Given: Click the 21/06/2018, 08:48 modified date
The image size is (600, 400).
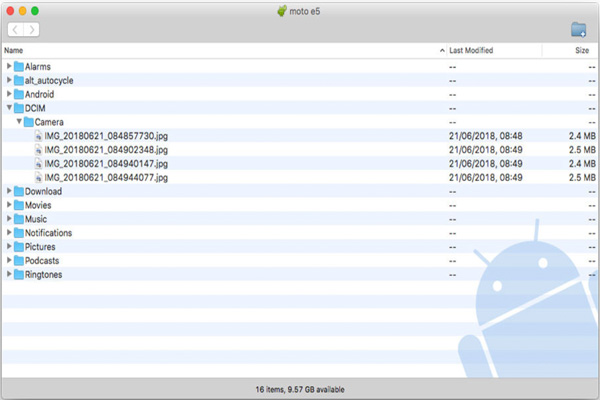Looking at the screenshot, I should [x=486, y=136].
